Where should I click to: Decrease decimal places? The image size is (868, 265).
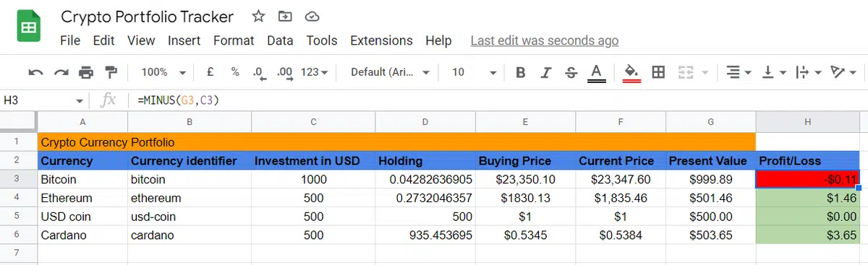point(258,72)
